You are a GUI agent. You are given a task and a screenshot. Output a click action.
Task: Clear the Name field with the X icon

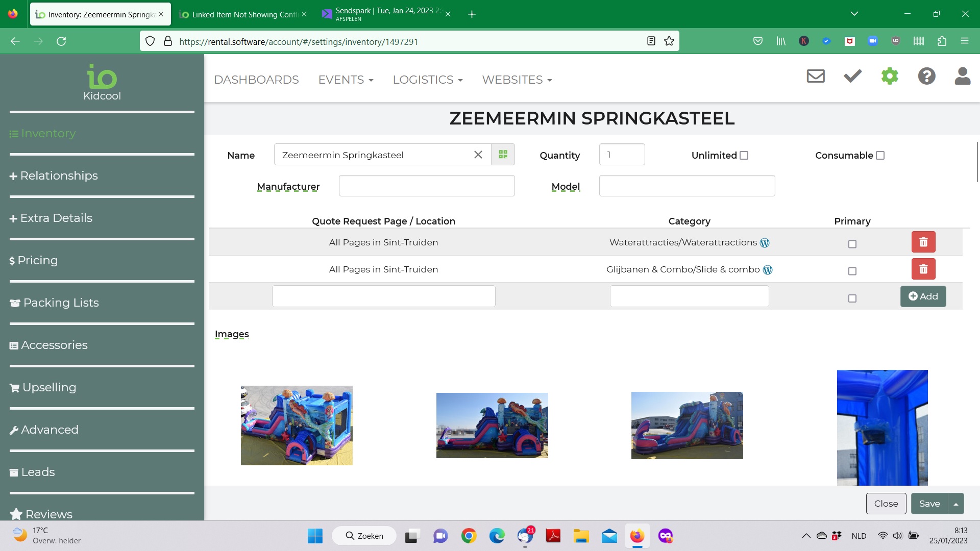click(478, 155)
